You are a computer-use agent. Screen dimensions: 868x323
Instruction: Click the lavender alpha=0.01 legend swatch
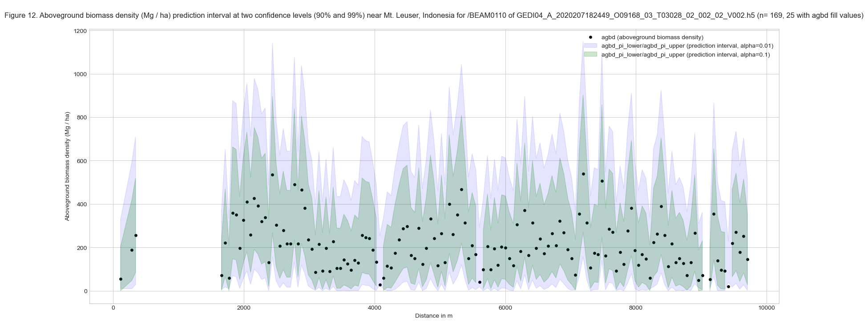590,46
